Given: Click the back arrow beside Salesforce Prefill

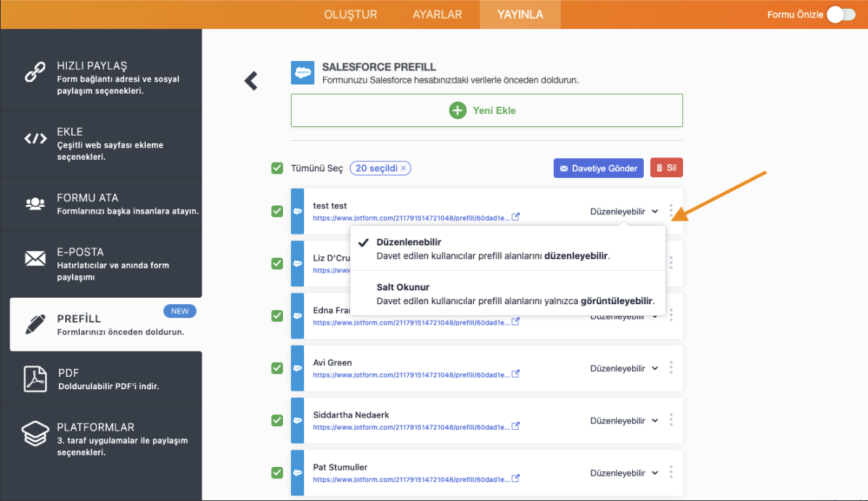Looking at the screenshot, I should click(x=251, y=81).
